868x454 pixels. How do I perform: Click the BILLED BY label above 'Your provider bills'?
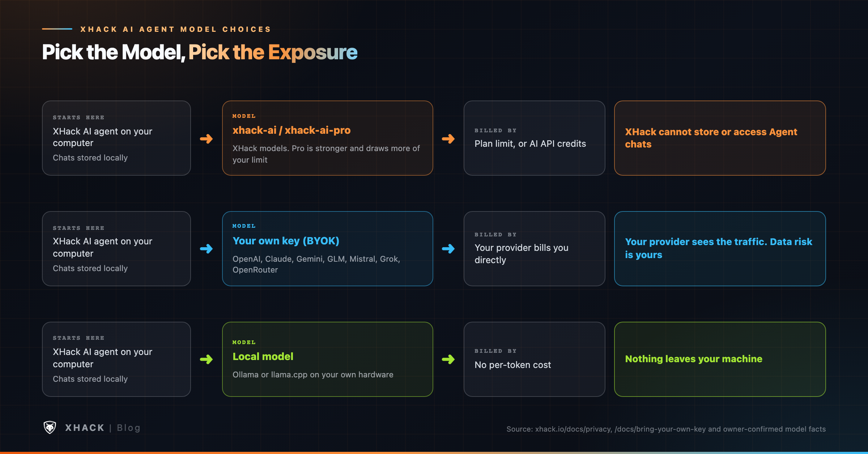pyautogui.click(x=495, y=235)
